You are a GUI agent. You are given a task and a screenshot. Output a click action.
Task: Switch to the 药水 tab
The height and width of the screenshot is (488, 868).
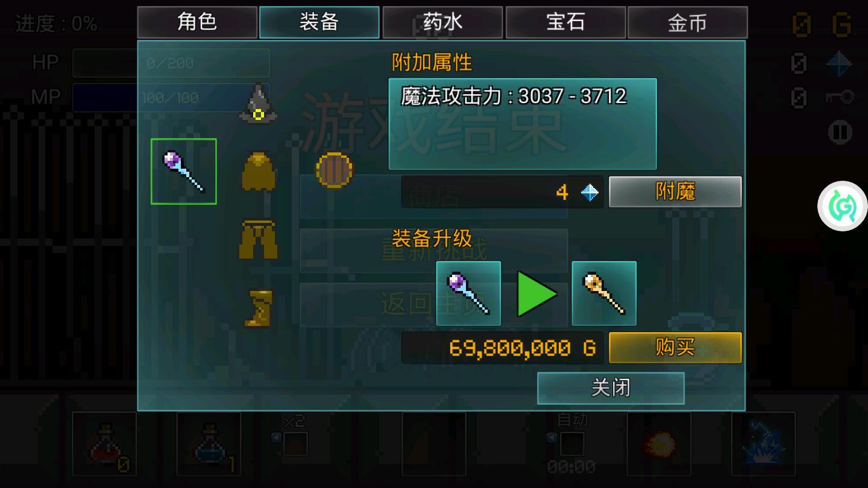(442, 22)
